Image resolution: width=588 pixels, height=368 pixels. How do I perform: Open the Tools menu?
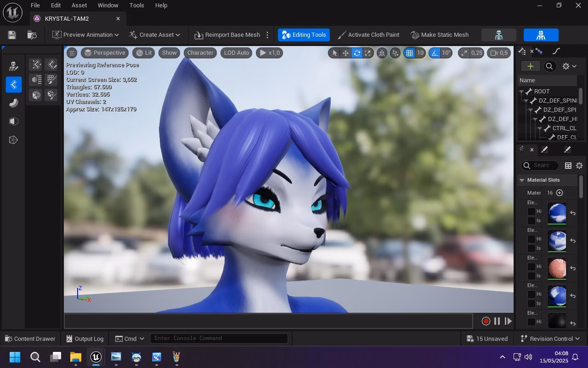click(136, 6)
